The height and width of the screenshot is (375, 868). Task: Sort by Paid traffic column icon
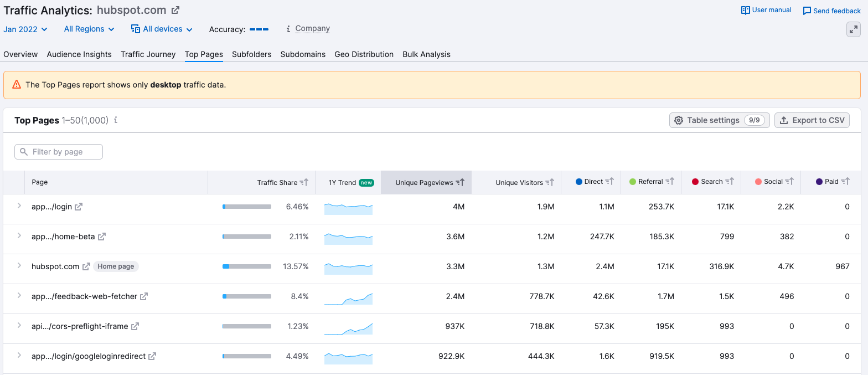tap(845, 181)
